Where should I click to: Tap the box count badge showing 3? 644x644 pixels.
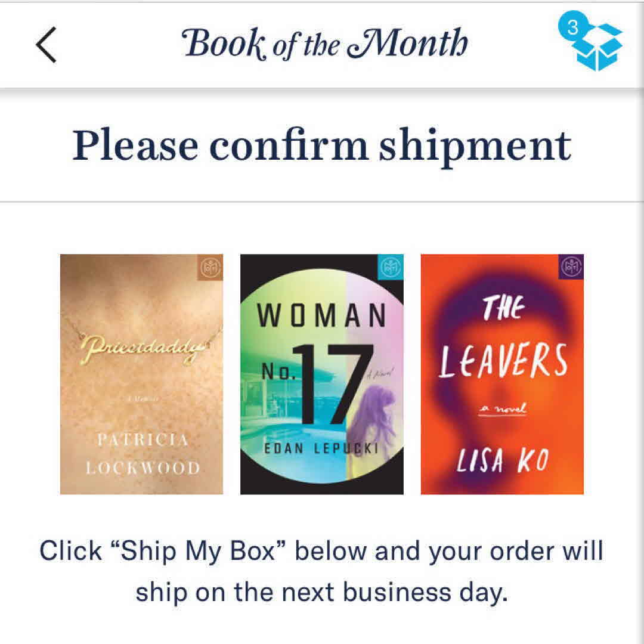point(572,29)
